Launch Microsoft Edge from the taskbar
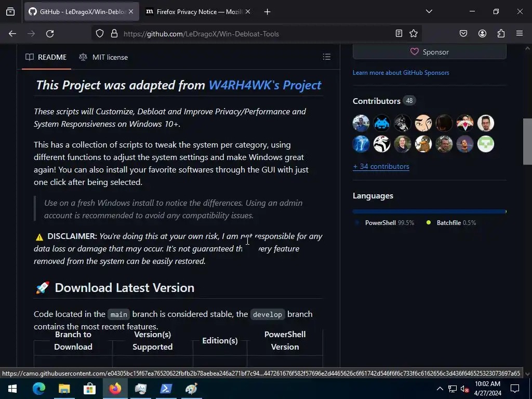The width and height of the screenshot is (532, 399). pos(38,389)
